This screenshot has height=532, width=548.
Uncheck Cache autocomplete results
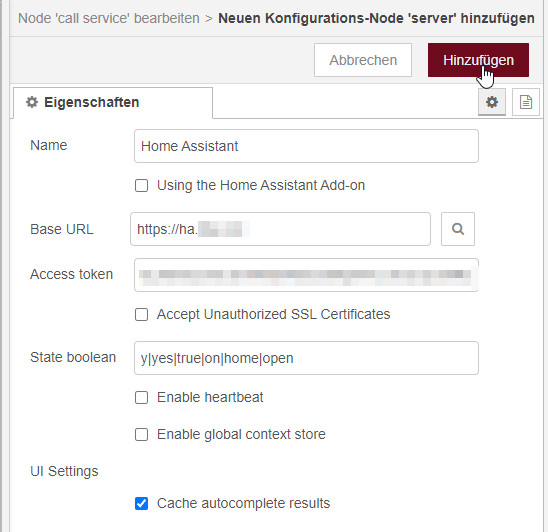point(142,504)
